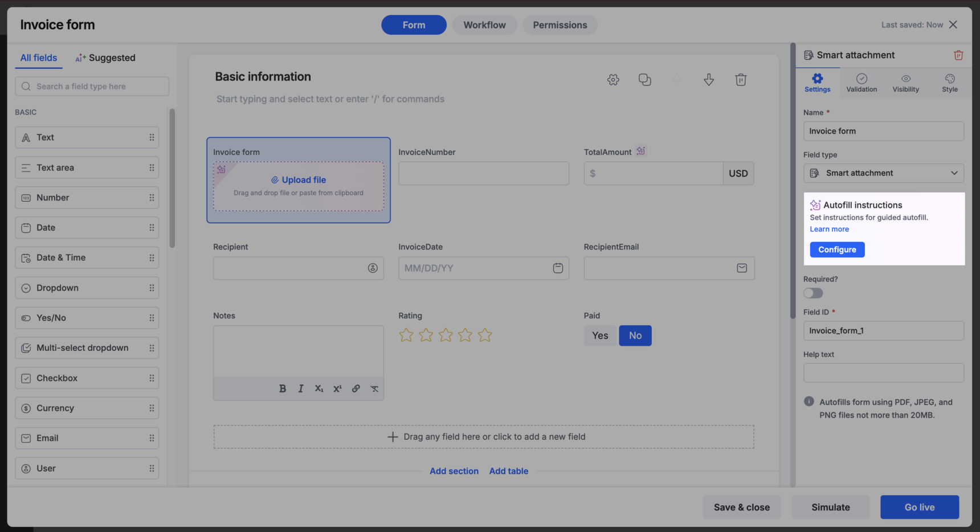This screenshot has width=980, height=532.
Task: Click Upload file in Invoice form field
Action: click(x=299, y=179)
